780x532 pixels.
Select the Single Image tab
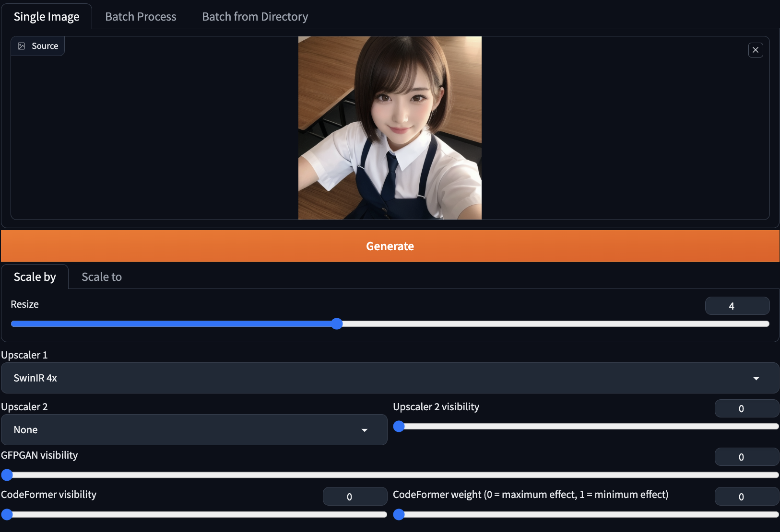pyautogui.click(x=47, y=16)
